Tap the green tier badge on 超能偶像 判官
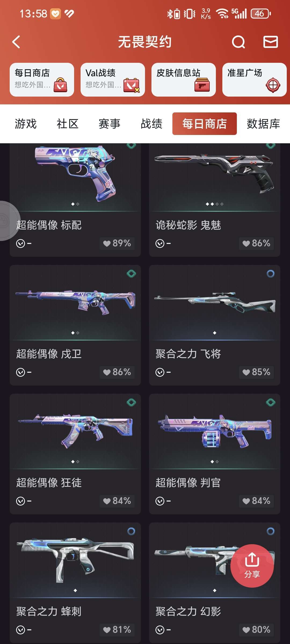 pyautogui.click(x=270, y=402)
